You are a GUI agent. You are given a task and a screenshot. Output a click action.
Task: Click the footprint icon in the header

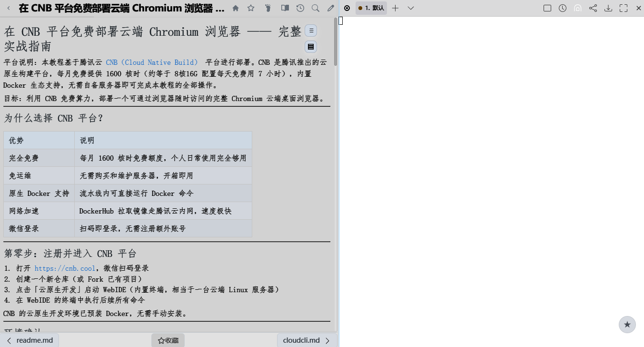click(268, 8)
